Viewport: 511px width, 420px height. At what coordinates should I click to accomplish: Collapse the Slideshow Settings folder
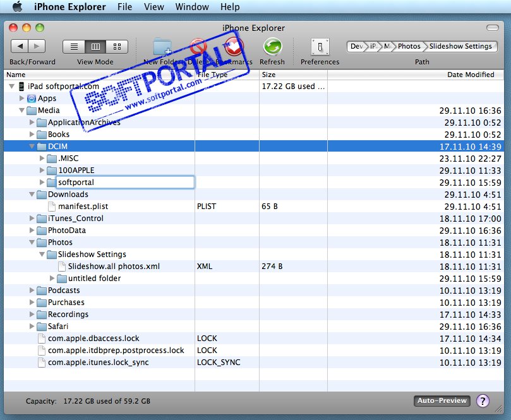tap(42, 254)
